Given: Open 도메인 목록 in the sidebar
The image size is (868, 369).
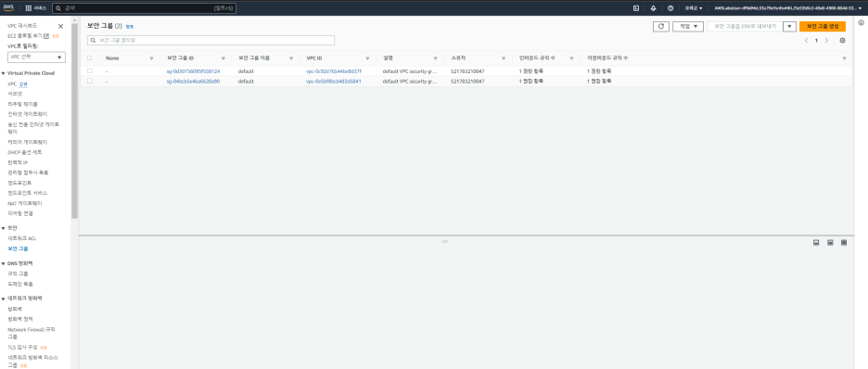Looking at the screenshot, I should point(19,284).
